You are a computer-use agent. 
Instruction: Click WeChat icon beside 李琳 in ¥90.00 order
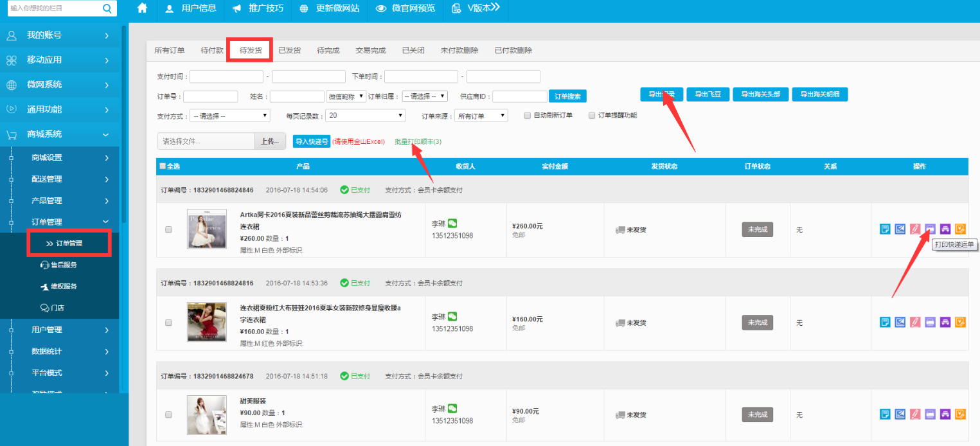[452, 409]
